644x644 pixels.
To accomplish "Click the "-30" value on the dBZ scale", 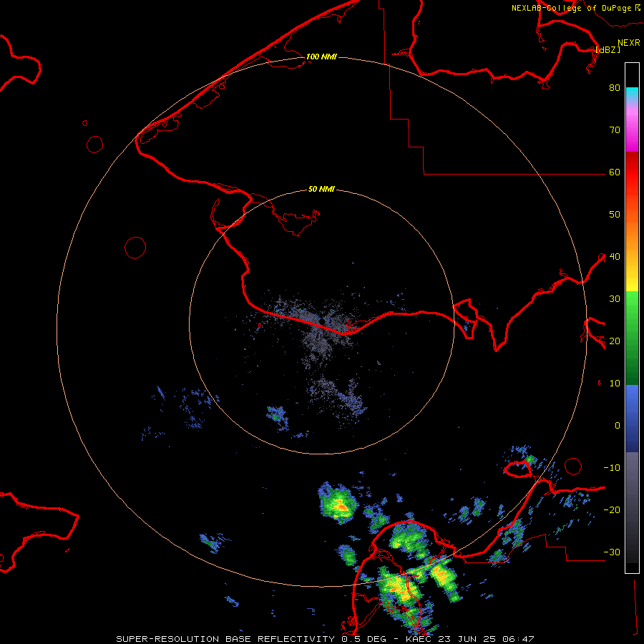I will [x=612, y=552].
